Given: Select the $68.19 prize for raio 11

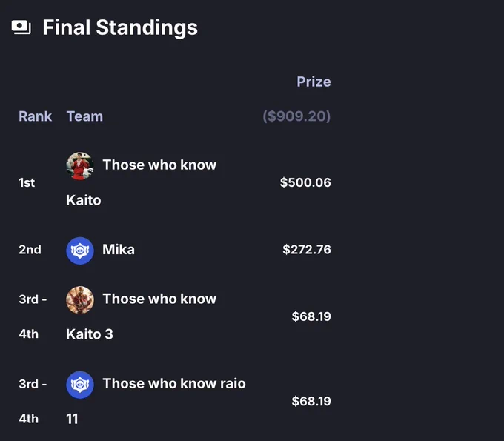Looking at the screenshot, I should [311, 402].
